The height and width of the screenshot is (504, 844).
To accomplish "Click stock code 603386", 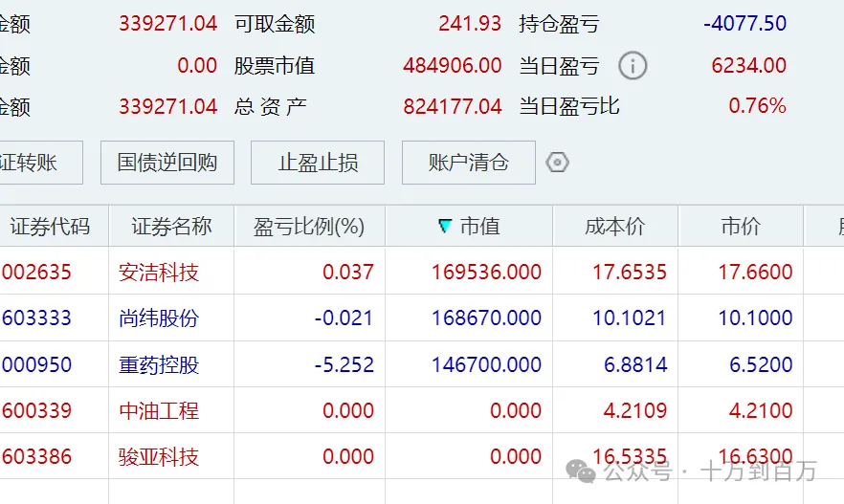I will pyautogui.click(x=36, y=457).
